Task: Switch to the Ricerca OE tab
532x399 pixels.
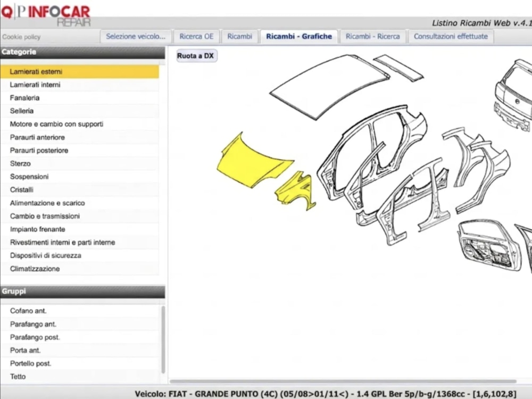Action: (x=196, y=37)
